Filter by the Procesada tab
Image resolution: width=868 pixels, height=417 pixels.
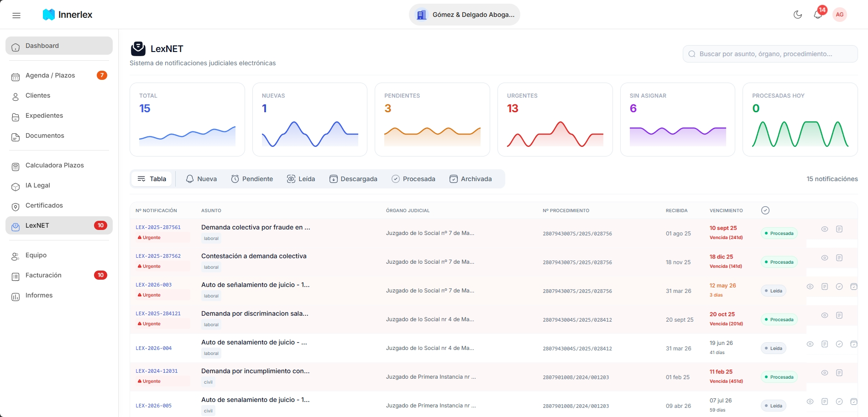[413, 179]
